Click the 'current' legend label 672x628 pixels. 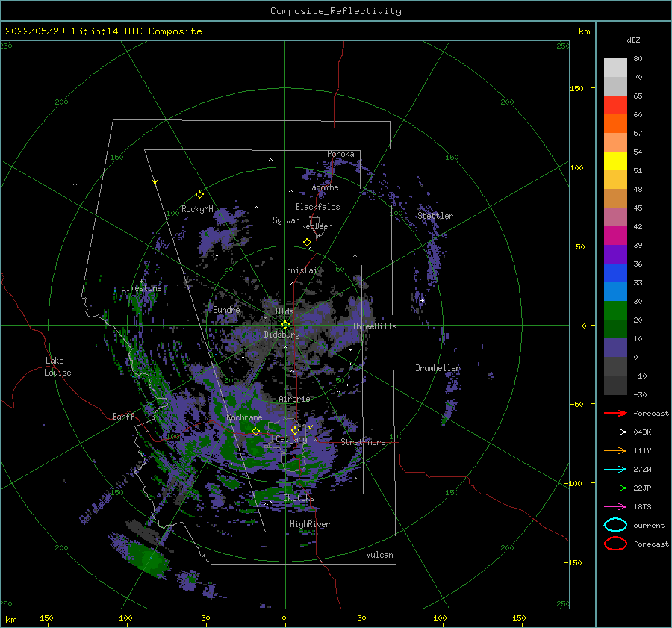point(649,526)
